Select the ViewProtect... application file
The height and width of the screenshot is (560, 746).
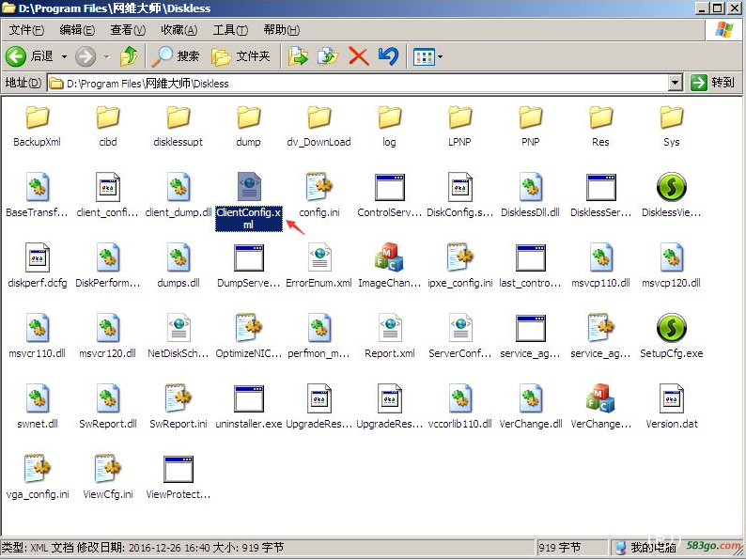point(179,477)
